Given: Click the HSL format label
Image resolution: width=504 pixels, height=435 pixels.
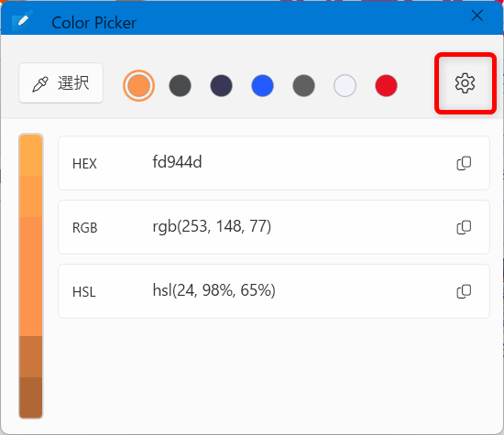Looking at the screenshot, I should point(84,292).
